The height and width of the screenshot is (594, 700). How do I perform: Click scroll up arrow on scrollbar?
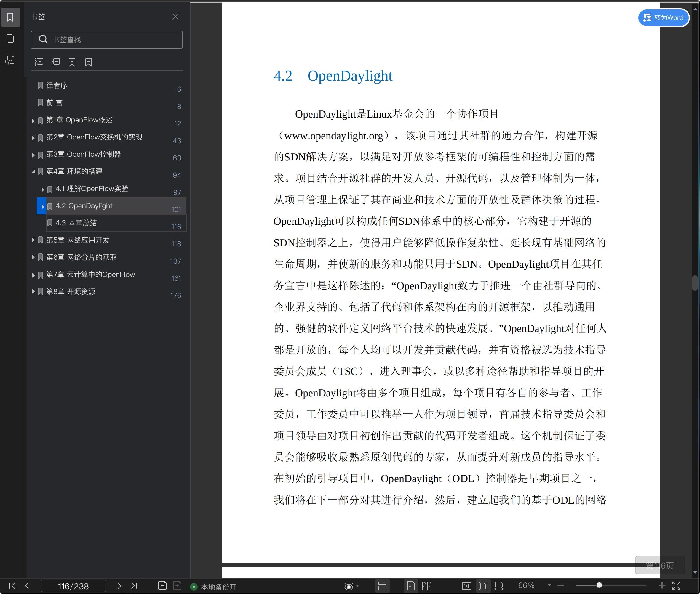coord(695,9)
